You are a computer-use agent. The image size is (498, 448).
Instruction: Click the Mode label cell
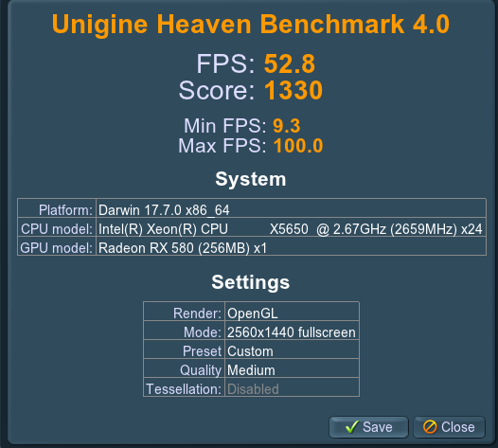(x=185, y=331)
